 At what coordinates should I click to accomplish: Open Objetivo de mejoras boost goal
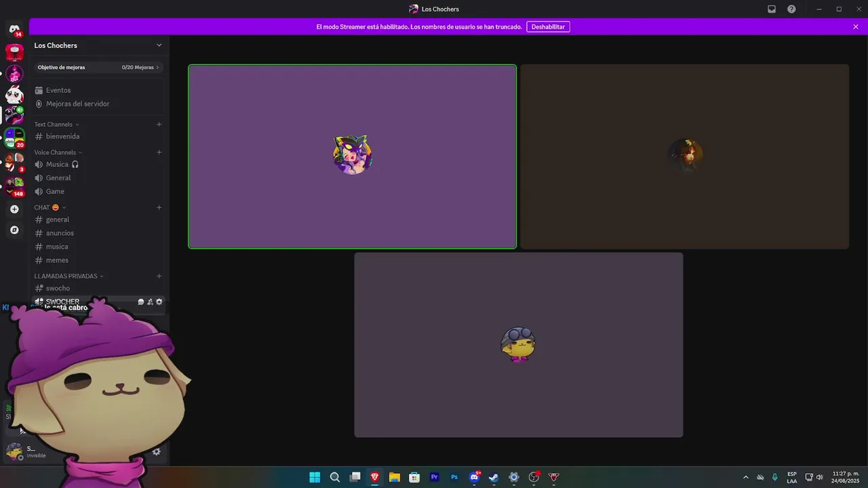pyautogui.click(x=98, y=67)
